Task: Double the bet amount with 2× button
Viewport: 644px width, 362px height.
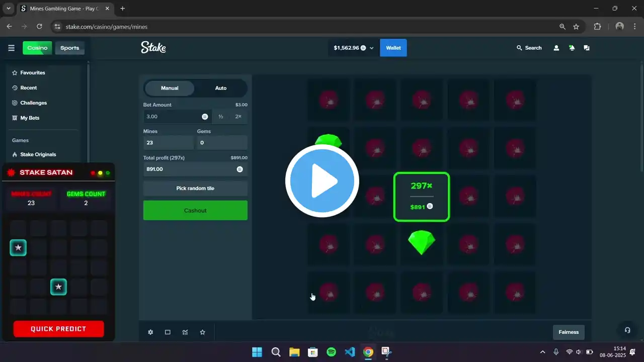Action: pos(238,116)
